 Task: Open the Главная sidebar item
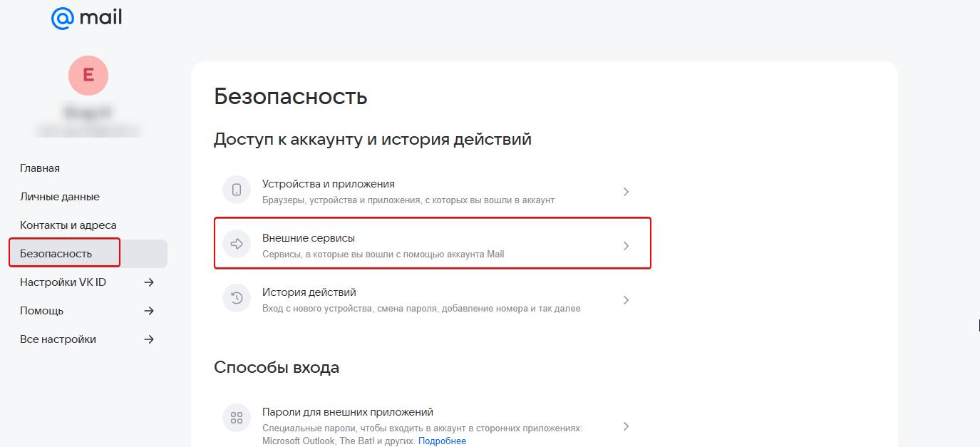(x=40, y=168)
